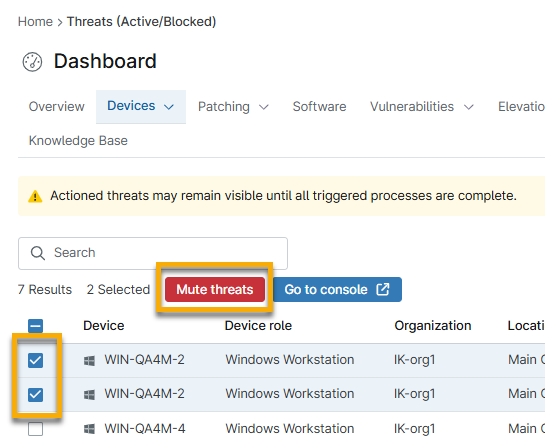The width and height of the screenshot is (545, 443).
Task: Switch to the Overview tab
Action: pos(57,106)
